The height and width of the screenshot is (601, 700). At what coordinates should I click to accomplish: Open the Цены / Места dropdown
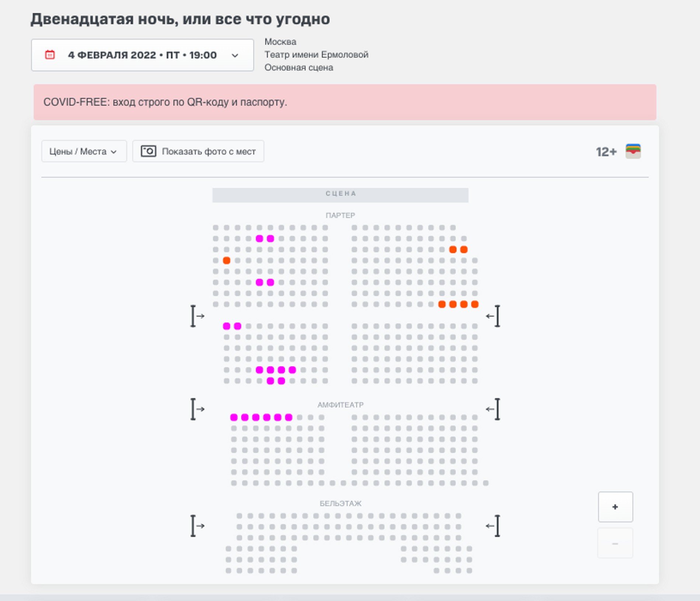pos(84,151)
